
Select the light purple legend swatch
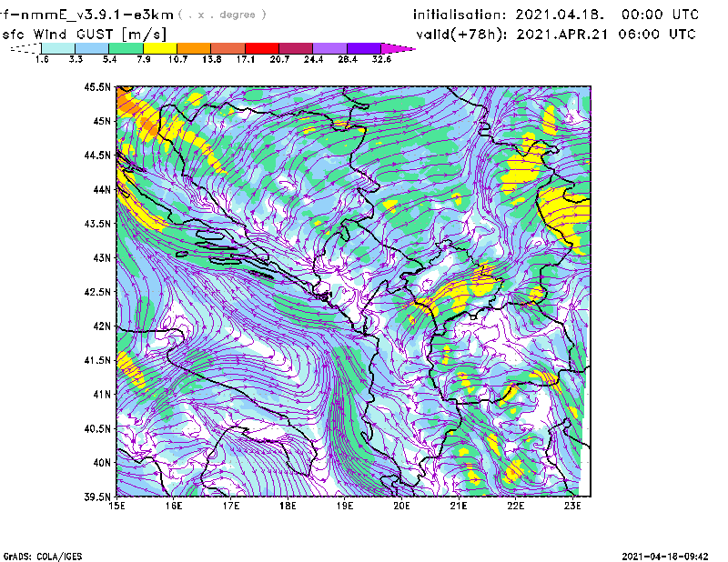pos(329,48)
